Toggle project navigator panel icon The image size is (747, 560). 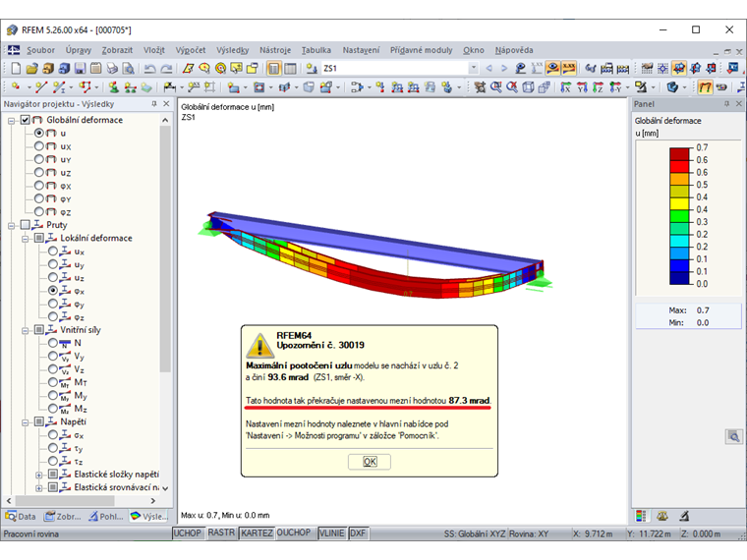point(273,68)
